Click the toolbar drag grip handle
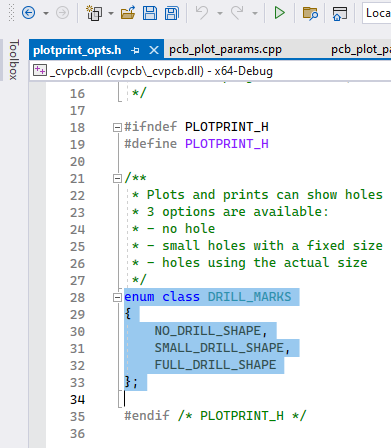The height and width of the screenshot is (448, 391). (12, 13)
